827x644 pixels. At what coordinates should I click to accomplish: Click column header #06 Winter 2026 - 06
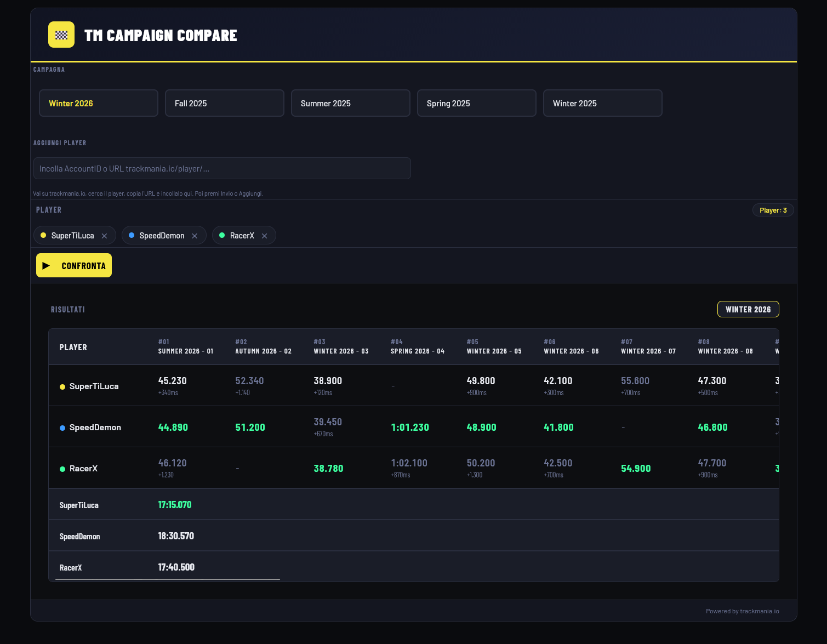click(x=571, y=346)
